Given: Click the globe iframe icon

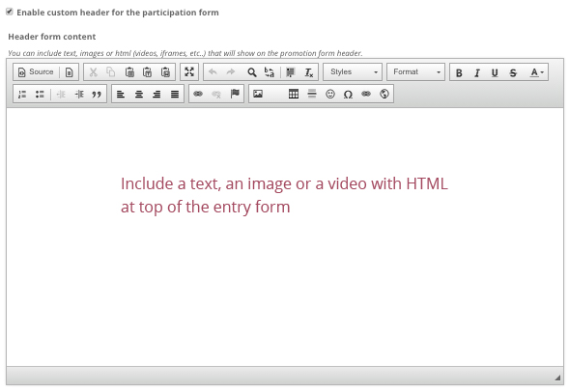Looking at the screenshot, I should (x=384, y=94).
